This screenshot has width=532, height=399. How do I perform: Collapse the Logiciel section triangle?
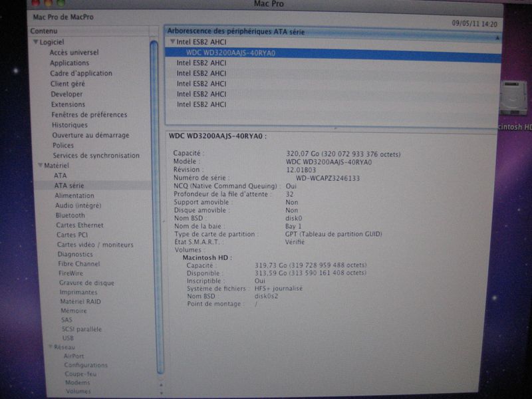35,42
